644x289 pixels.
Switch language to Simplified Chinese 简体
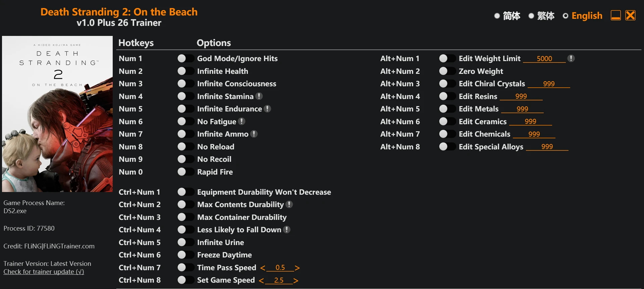click(x=497, y=16)
